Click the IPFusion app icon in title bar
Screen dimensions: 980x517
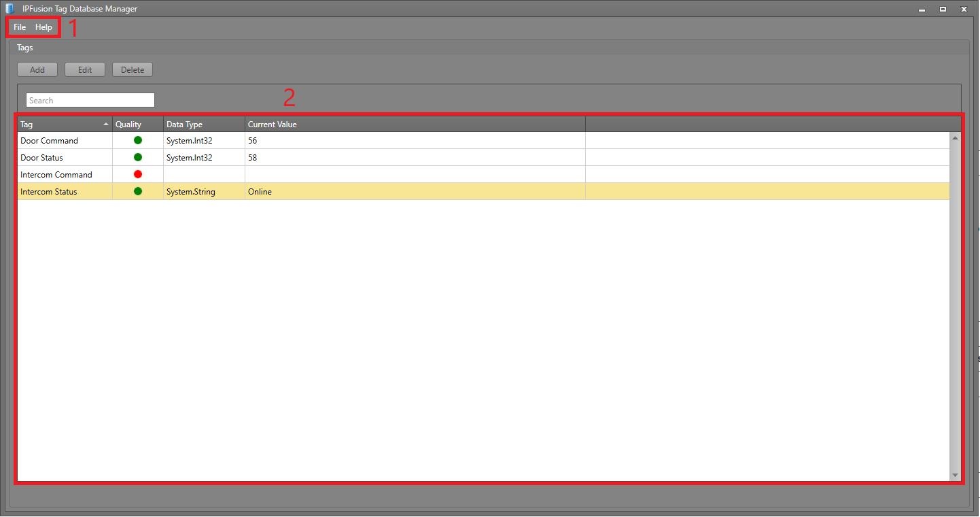[10, 9]
